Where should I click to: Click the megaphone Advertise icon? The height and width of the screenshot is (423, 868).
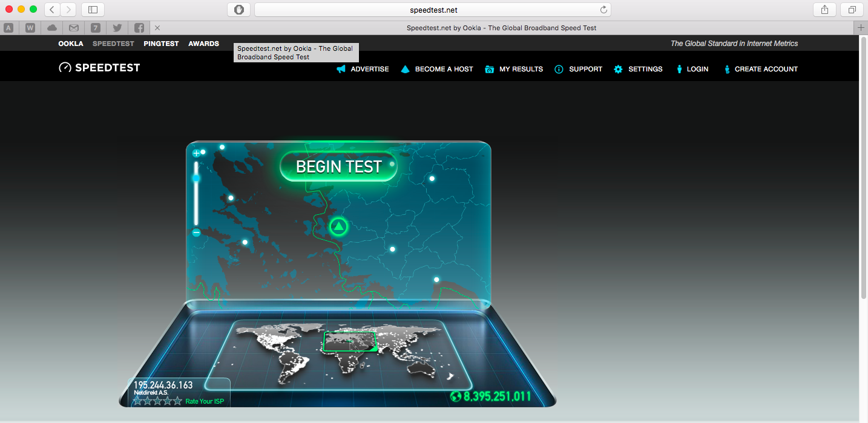pos(341,69)
